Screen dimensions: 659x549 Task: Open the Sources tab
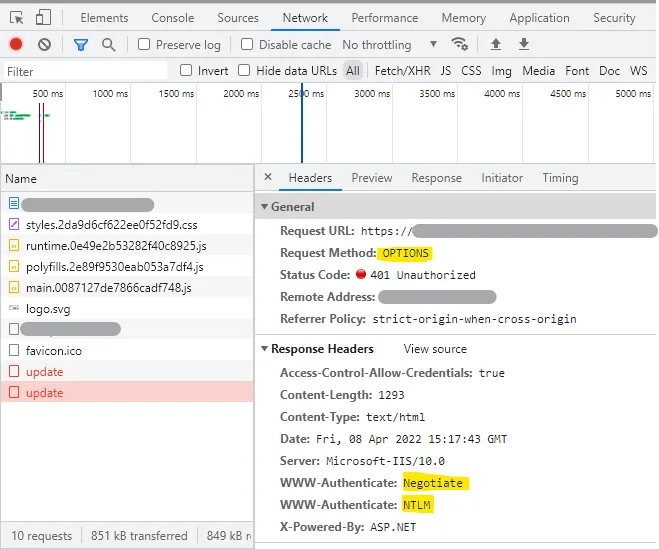coord(238,18)
